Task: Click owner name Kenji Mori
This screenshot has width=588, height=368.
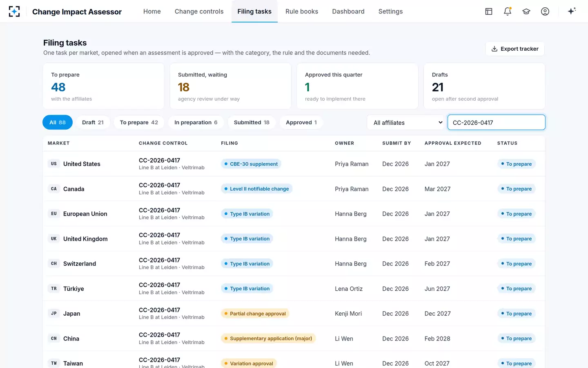Action: coord(348,314)
